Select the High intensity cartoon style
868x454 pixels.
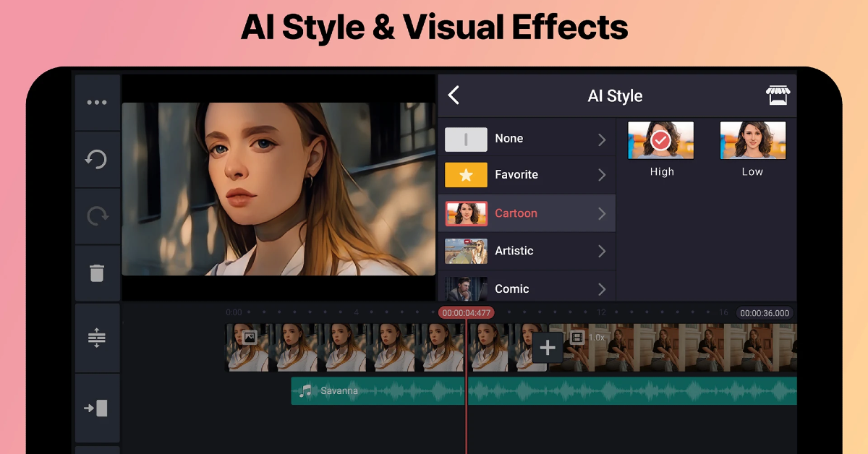[660, 141]
